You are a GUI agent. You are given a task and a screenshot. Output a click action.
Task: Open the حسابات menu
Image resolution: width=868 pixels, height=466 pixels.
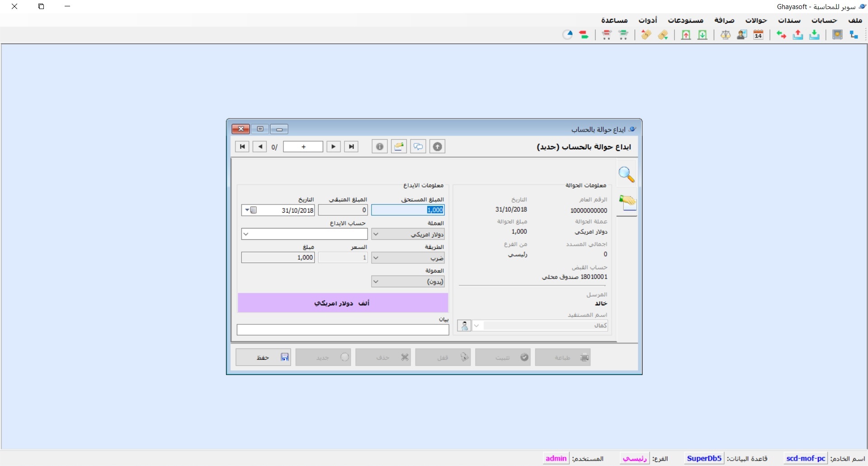(824, 20)
